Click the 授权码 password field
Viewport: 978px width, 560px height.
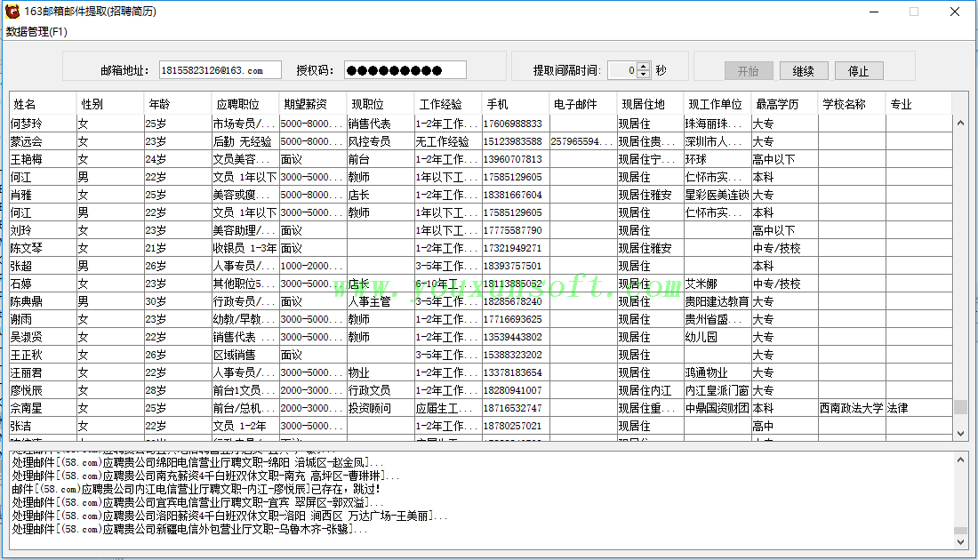click(x=405, y=70)
